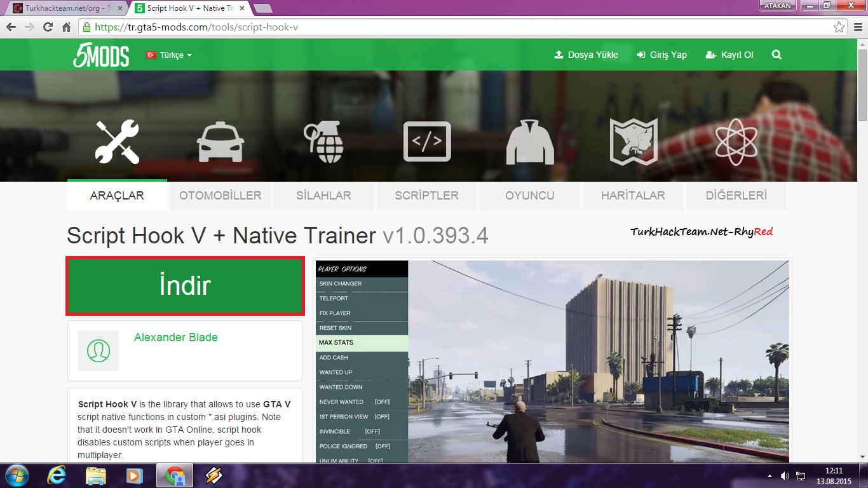Select the Script Hook V browser tab
The image size is (868, 488).
(x=192, y=8)
